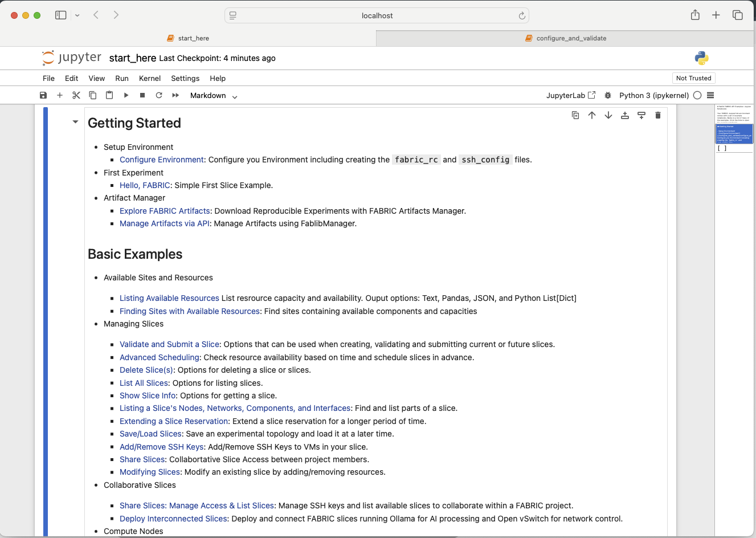The height and width of the screenshot is (538, 756).
Task: Collapse the Getting Started heading arrow
Action: 75,122
